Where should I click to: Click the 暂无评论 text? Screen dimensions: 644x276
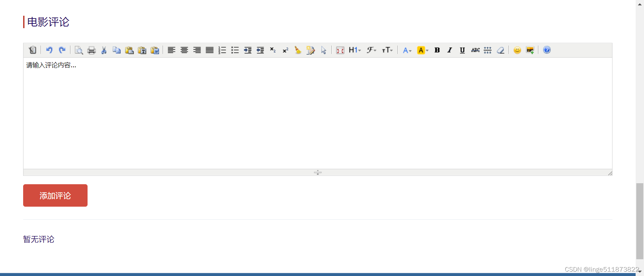tap(39, 239)
